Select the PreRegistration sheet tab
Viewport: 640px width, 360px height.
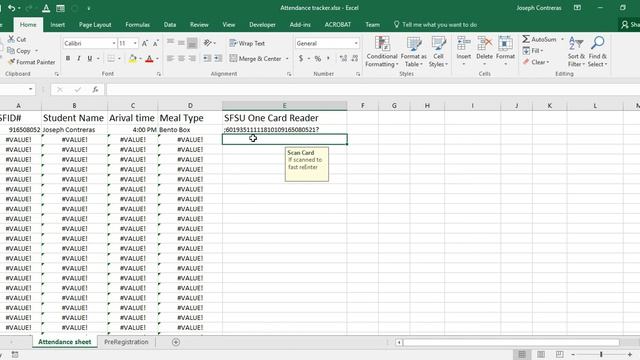(126, 342)
